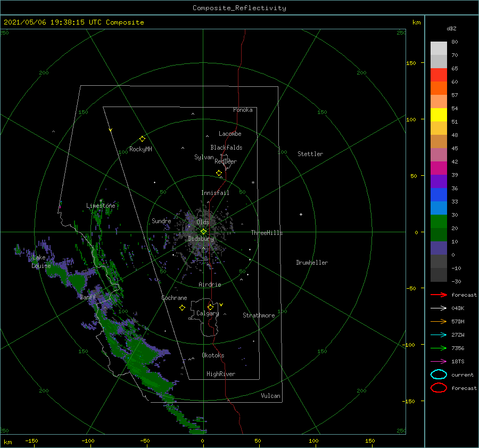Screen dimensions: 479x448
Task: Click yellow diamond marker inside Calgary outline
Action: [210, 307]
